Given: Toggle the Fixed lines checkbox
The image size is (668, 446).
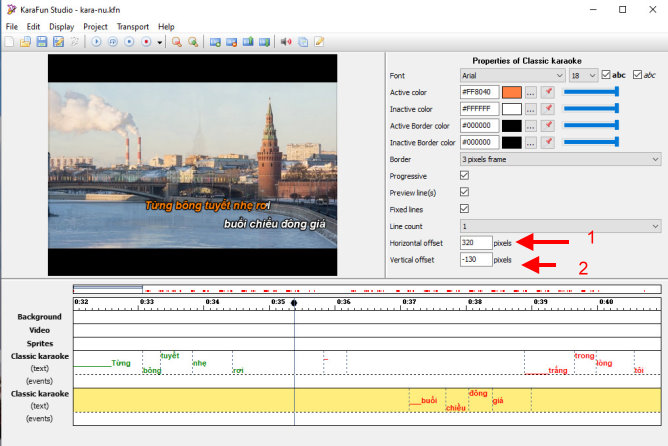Looking at the screenshot, I should coord(464,209).
